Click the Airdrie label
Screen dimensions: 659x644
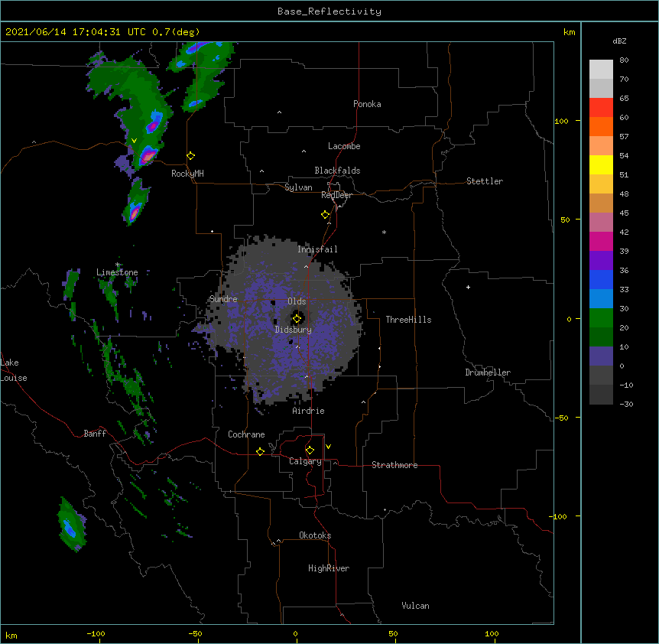[308, 411]
